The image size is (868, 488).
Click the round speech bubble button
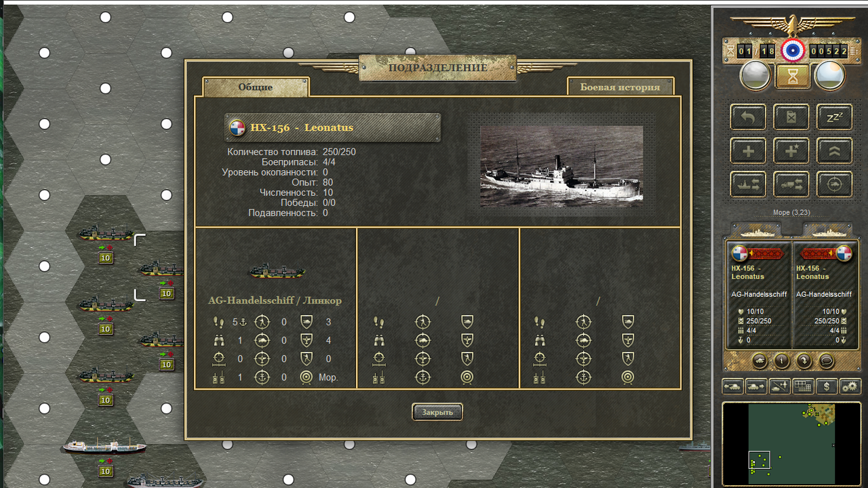[x=826, y=361]
